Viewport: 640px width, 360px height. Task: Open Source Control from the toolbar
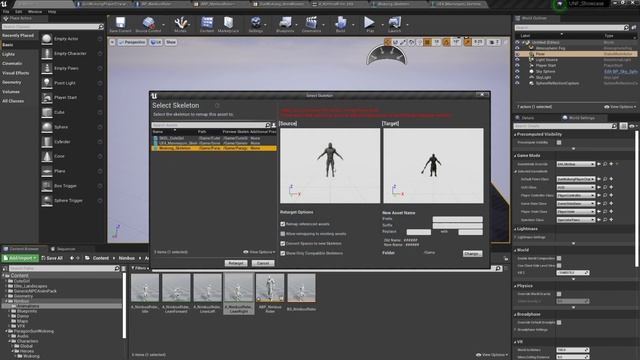(x=148, y=24)
